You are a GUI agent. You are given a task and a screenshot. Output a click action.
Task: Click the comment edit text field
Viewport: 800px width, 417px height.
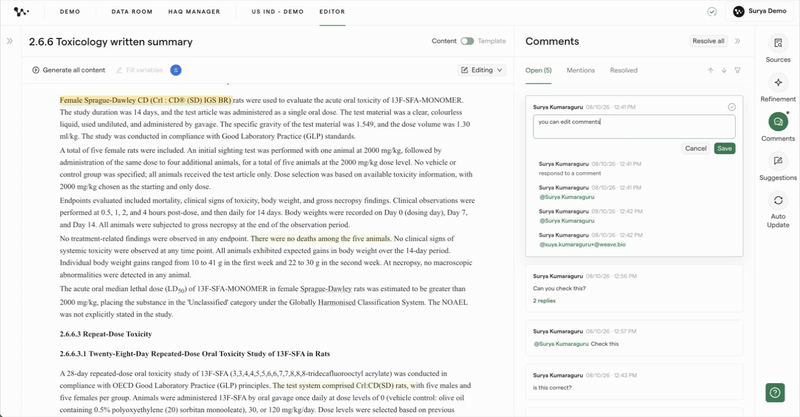pos(634,127)
